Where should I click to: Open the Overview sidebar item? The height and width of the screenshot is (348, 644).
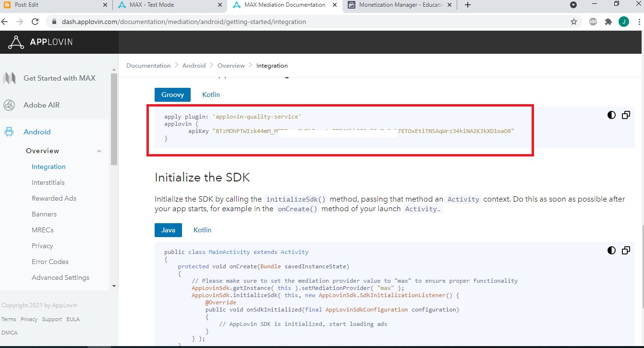tap(42, 151)
